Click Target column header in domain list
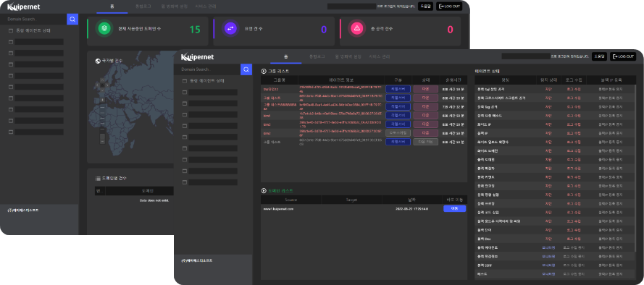This screenshot has width=644, height=285. click(351, 200)
